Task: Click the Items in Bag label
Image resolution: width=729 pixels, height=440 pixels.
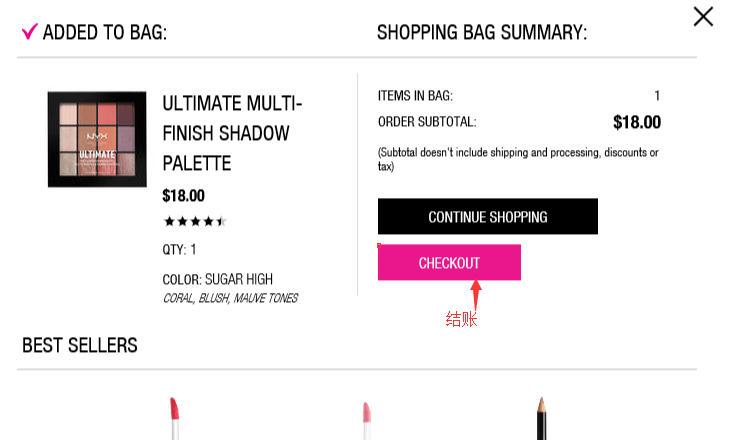Action: point(415,96)
